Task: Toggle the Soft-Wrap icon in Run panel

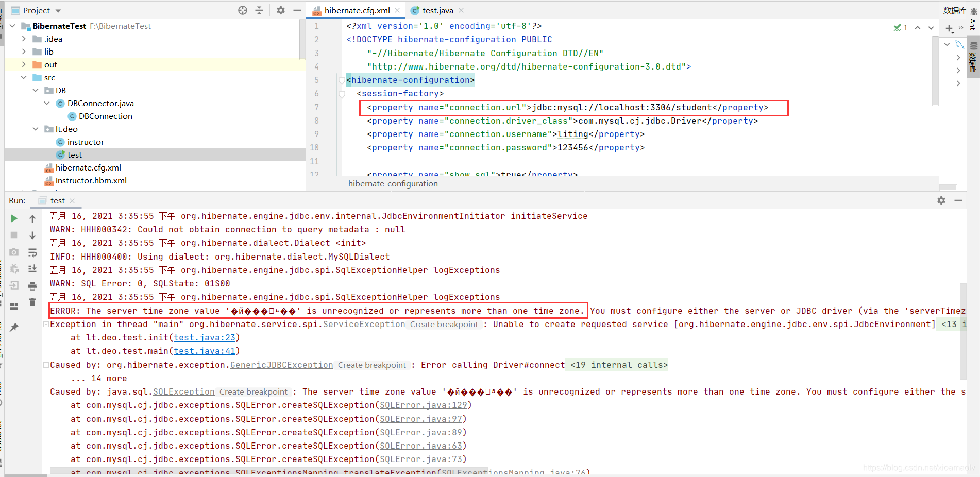Action: 32,252
